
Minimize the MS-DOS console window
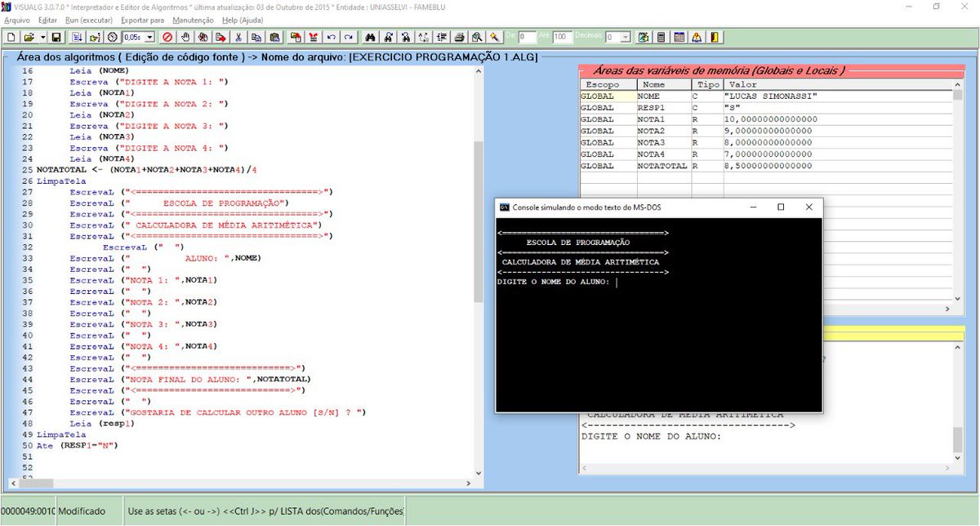coord(752,207)
